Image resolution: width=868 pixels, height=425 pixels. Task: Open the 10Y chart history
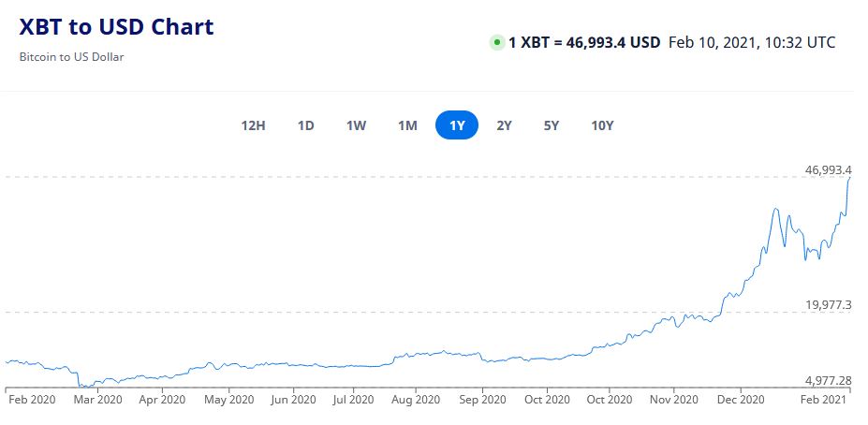point(602,125)
